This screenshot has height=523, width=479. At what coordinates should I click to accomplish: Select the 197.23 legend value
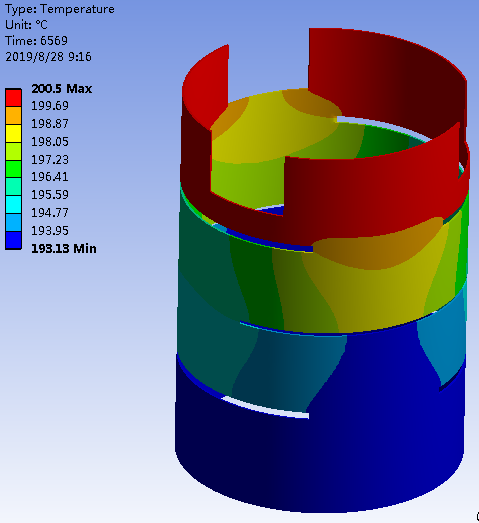tap(50, 160)
